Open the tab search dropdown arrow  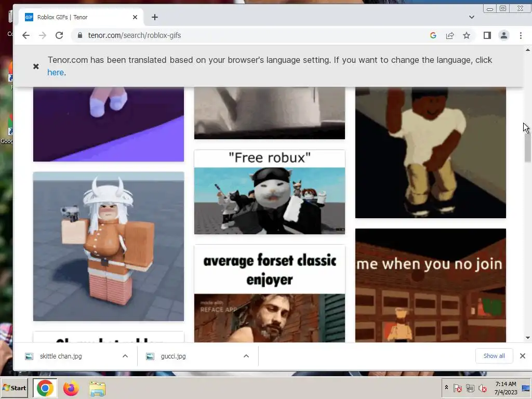pos(472,17)
